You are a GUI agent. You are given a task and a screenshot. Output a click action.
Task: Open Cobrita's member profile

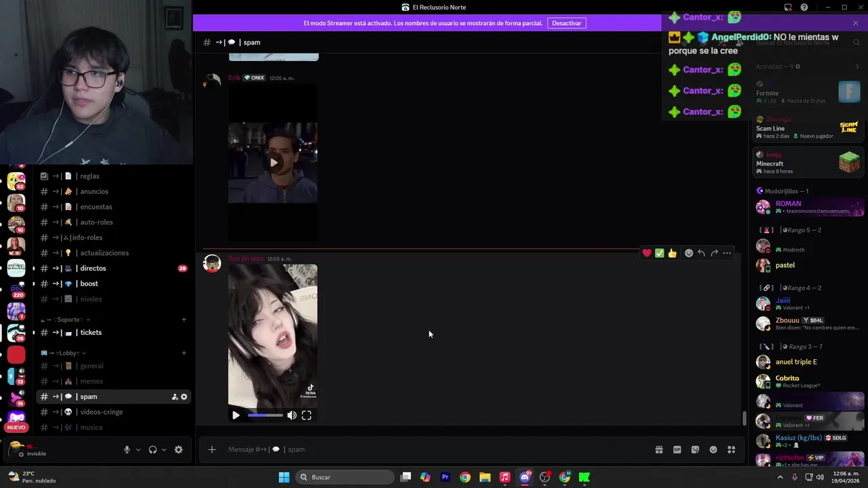coord(808,382)
